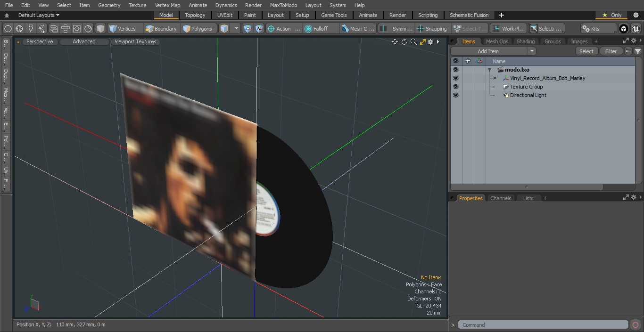Open the Add Item dropdown arrow

click(532, 51)
